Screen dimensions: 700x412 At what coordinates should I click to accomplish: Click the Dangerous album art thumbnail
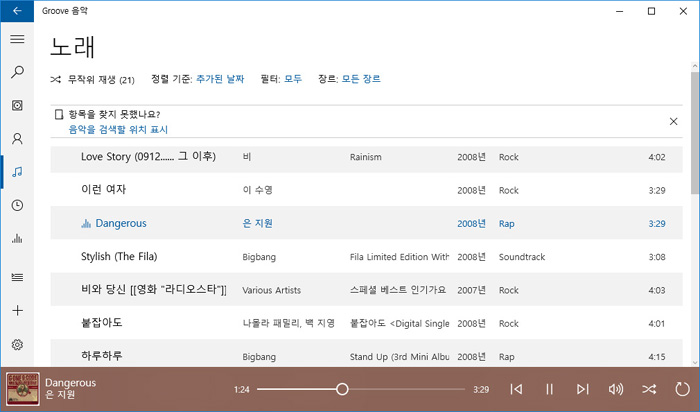[22, 389]
